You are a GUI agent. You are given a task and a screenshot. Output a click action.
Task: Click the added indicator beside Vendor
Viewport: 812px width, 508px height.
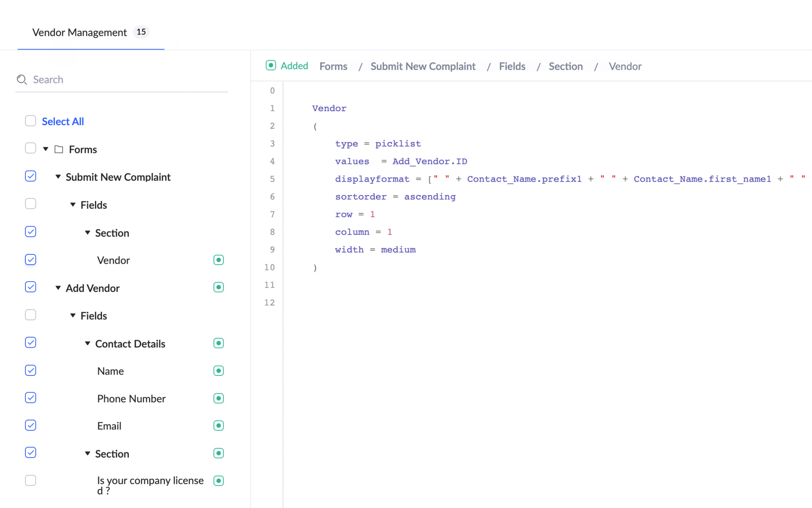click(218, 260)
